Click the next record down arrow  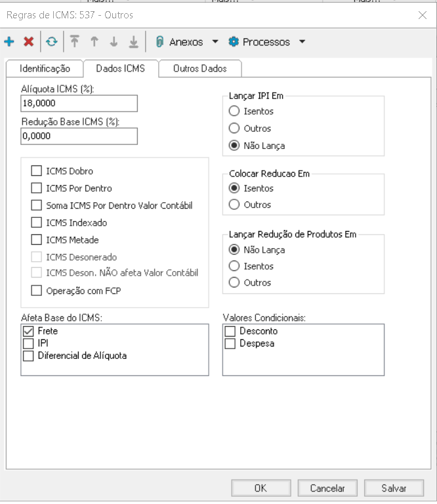click(114, 42)
